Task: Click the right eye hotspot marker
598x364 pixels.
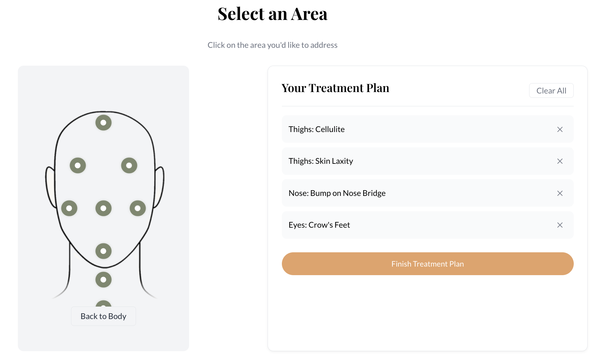Action: [x=129, y=166]
